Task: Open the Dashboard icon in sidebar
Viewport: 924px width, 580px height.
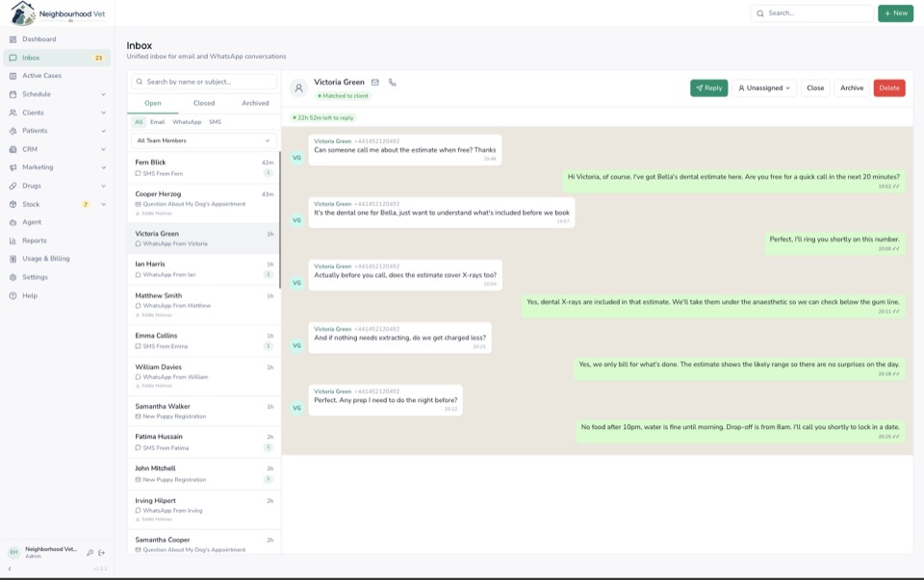Action: pos(13,39)
